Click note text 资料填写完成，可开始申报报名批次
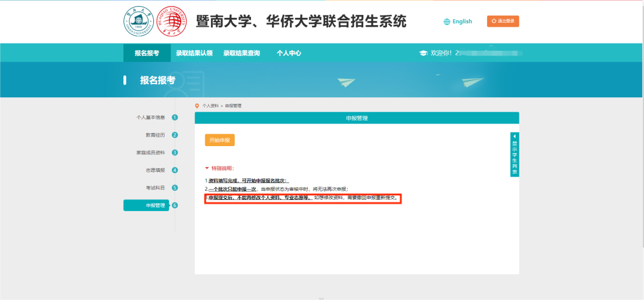 (249, 181)
